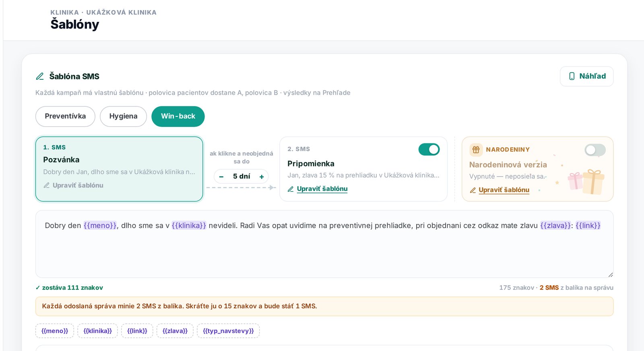Insert the {{zlava}} variable chip
Image resolution: width=644 pixels, height=351 pixels.
(175, 331)
